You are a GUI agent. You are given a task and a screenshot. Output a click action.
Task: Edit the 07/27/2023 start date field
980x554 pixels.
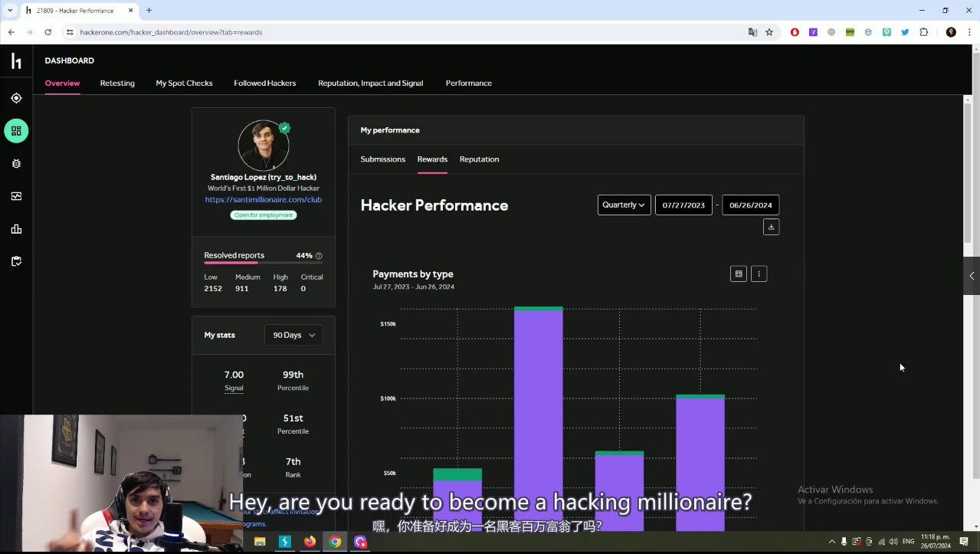[683, 205]
